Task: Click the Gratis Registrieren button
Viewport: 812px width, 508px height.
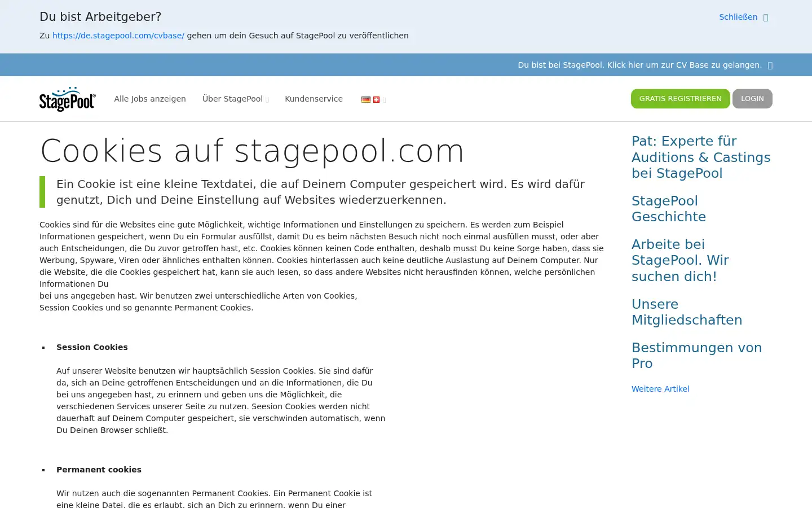Action: pyautogui.click(x=680, y=99)
